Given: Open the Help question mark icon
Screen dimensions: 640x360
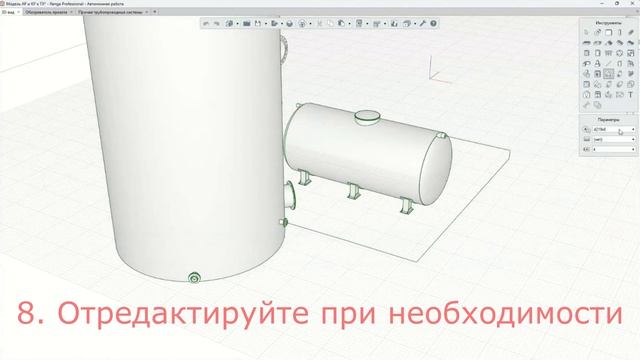Looking at the screenshot, I should click(433, 24).
